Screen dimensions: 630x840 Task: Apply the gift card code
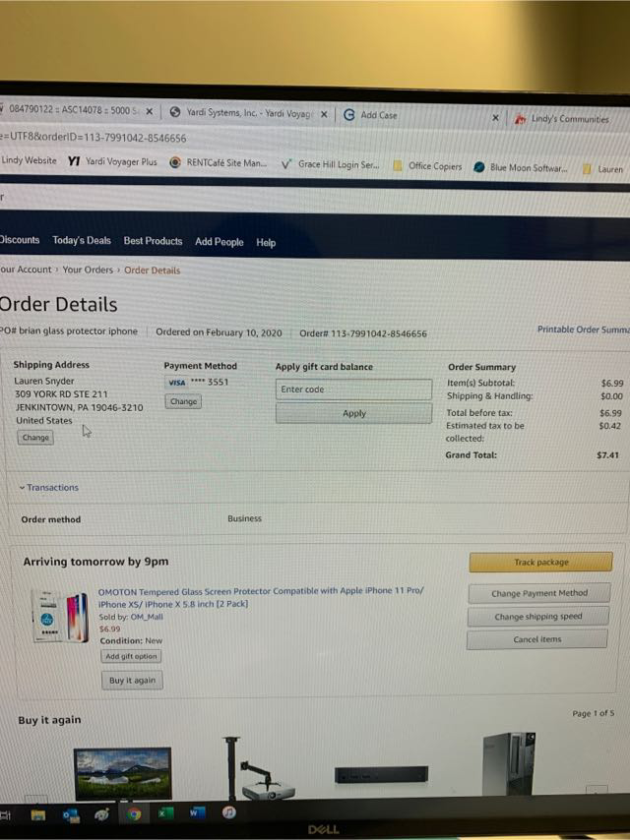click(x=353, y=413)
